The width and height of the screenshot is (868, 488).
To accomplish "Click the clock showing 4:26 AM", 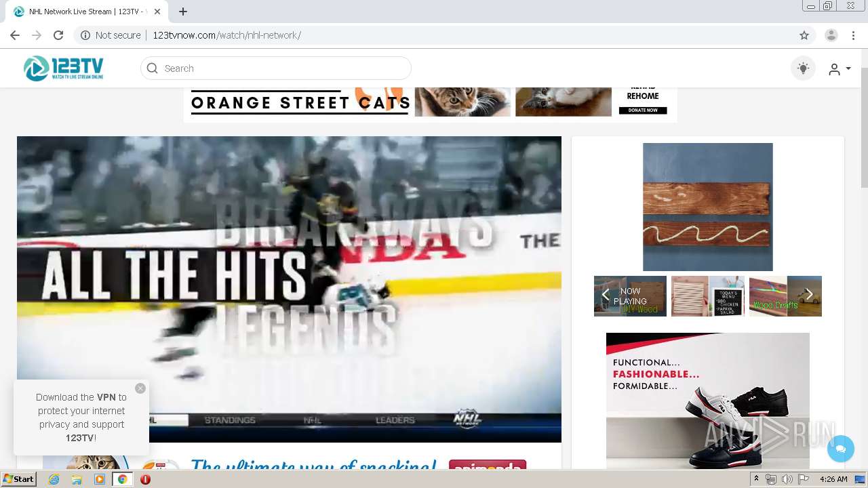I will click(833, 479).
